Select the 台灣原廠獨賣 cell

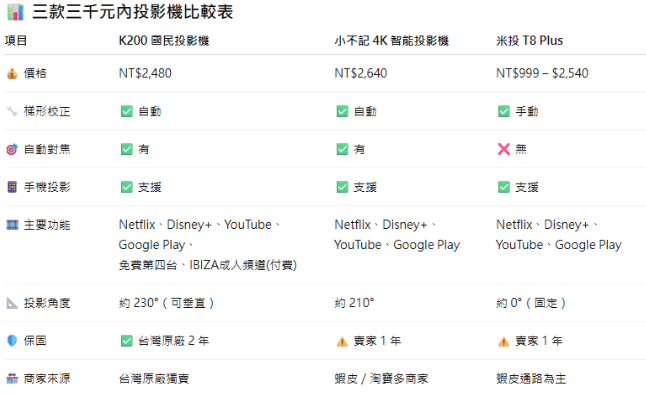point(154,378)
